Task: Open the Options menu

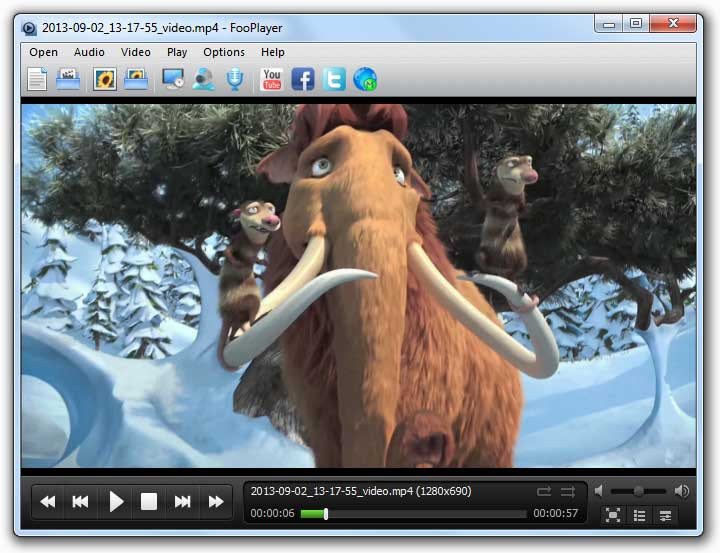Action: 224,52
